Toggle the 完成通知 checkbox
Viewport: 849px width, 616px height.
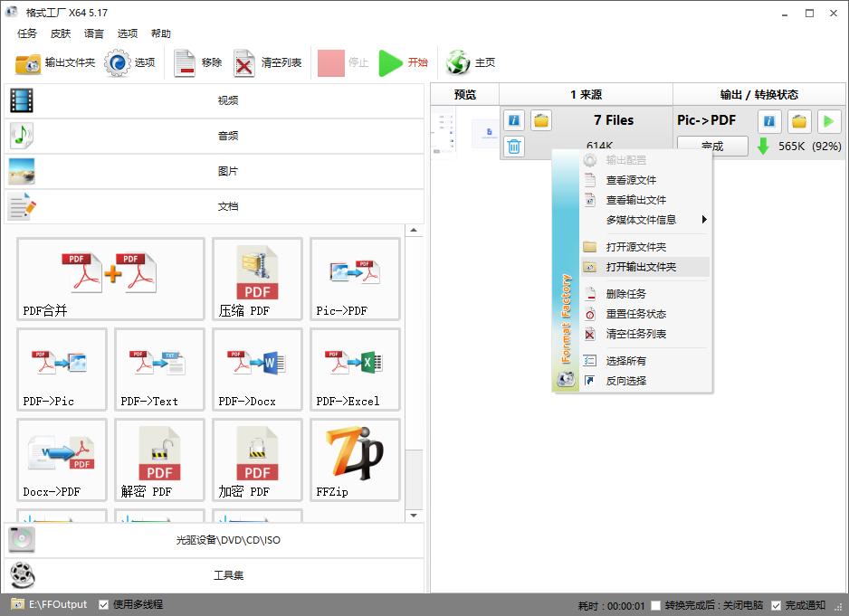(776, 605)
